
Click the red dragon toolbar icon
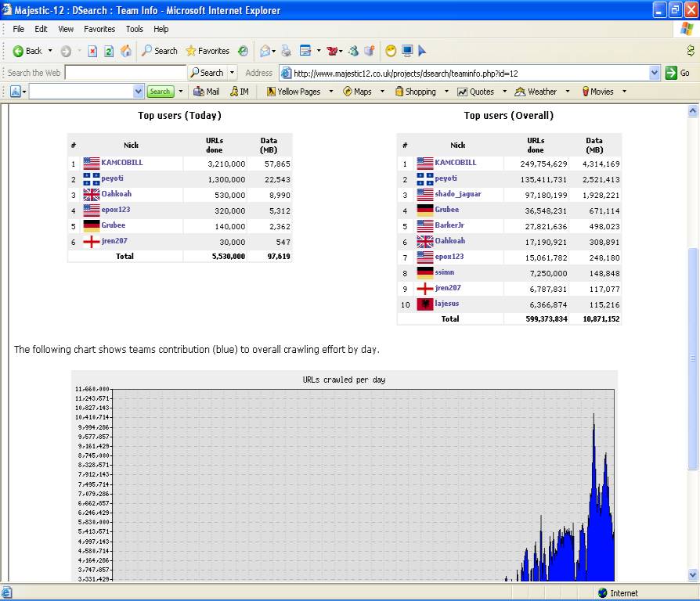click(x=332, y=52)
